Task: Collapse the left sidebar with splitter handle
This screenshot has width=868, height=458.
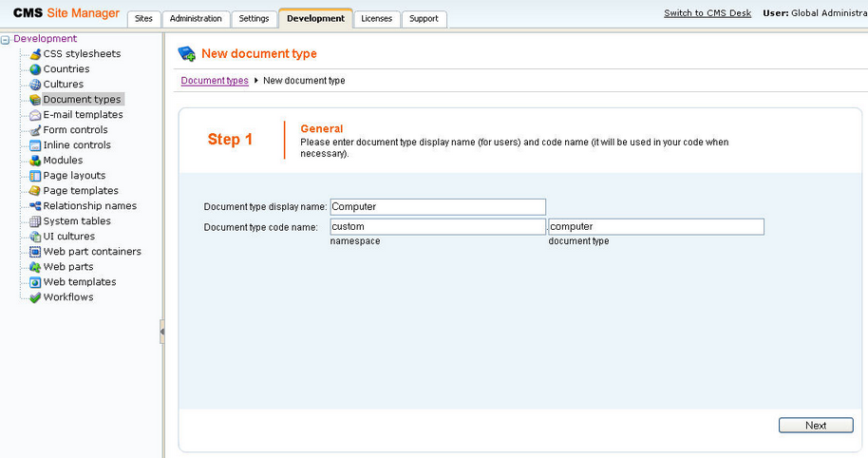Action: 162,332
